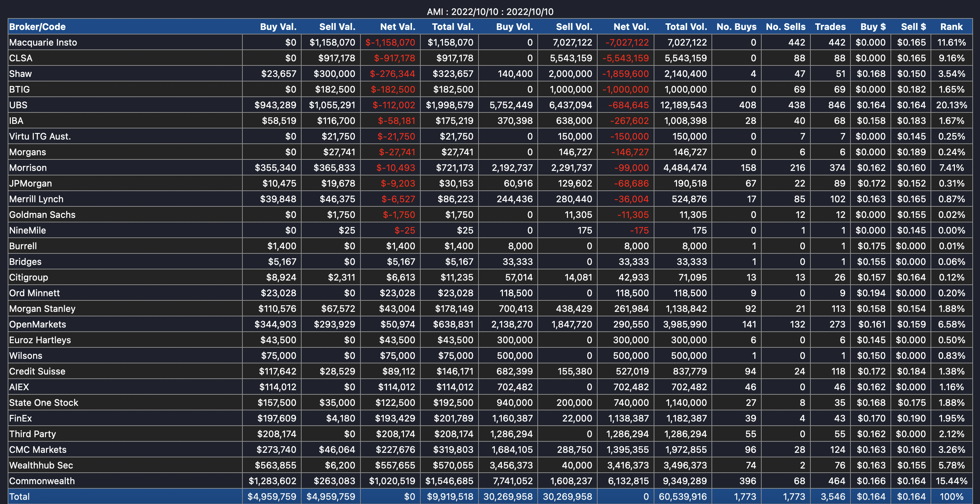Click the Total row label
This screenshot has height=504, width=980.
20,496
